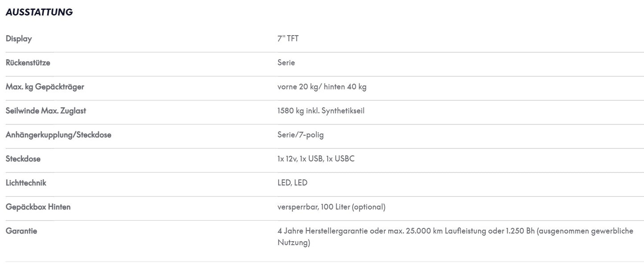This screenshot has width=644, height=267.
Task: Select Anhängerkupplung/Steckdose label
Action: [x=58, y=135]
